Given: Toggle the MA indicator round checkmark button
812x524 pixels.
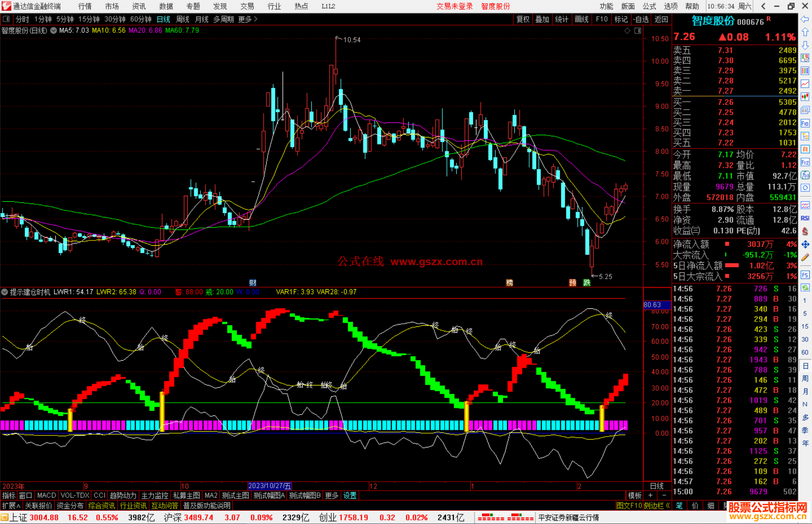Looking at the screenshot, I should pyautogui.click(x=54, y=30).
